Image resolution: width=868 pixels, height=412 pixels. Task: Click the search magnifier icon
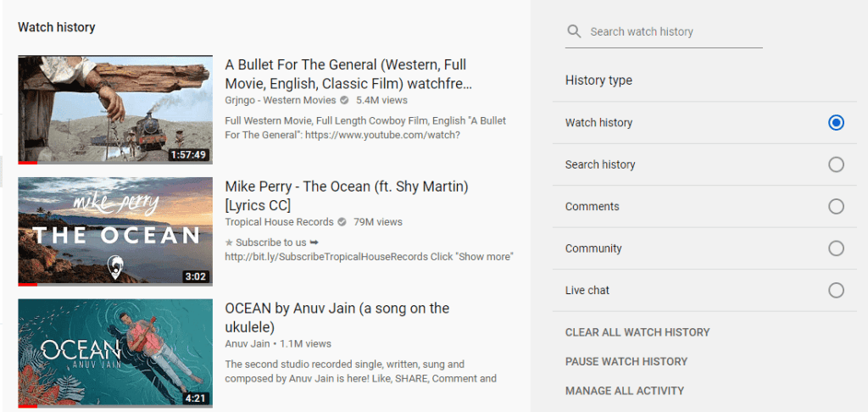[x=575, y=31]
